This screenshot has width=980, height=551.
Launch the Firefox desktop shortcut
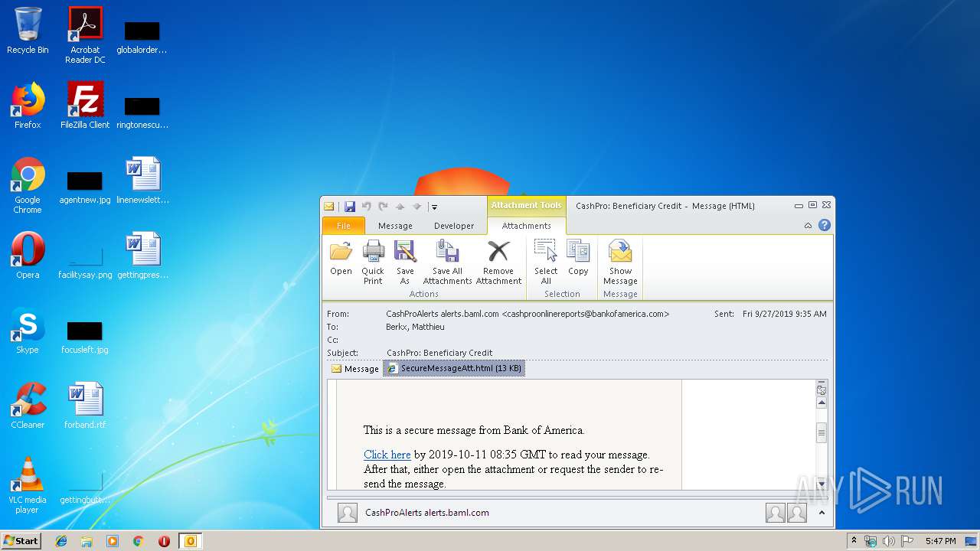pos(28,106)
